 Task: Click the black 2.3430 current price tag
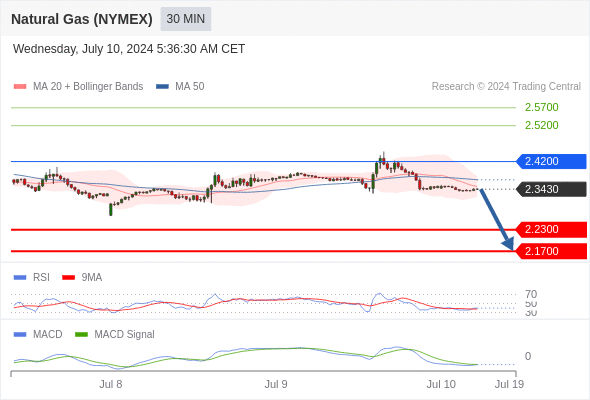click(551, 189)
